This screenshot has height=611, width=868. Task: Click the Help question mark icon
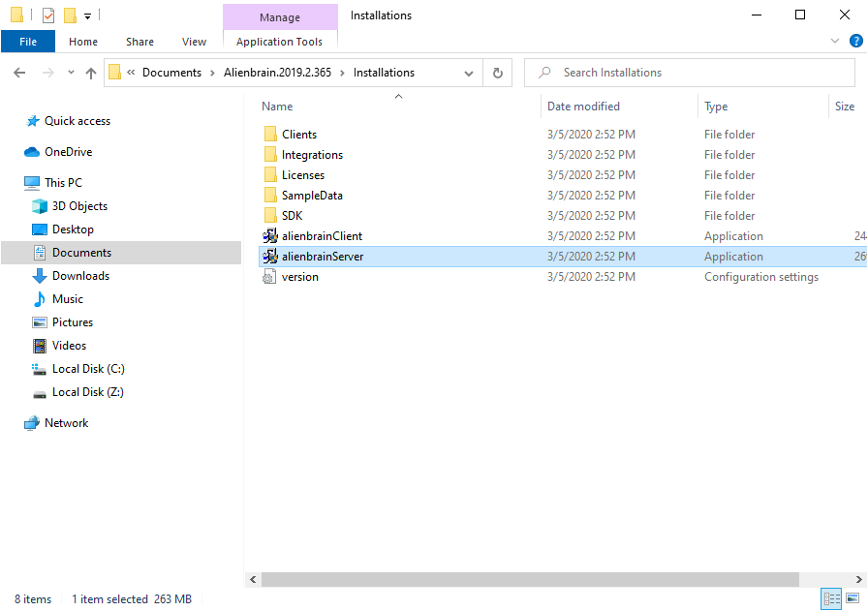tap(855, 41)
